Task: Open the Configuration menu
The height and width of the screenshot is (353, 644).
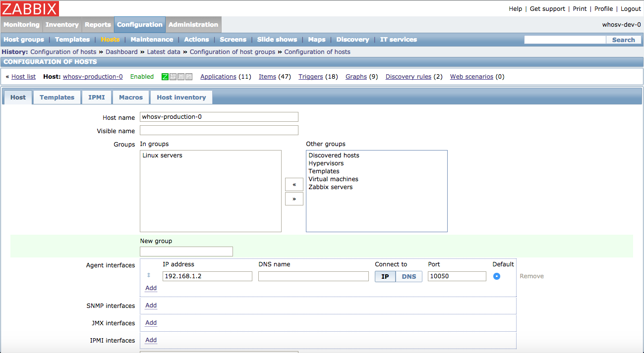Action: (140, 25)
